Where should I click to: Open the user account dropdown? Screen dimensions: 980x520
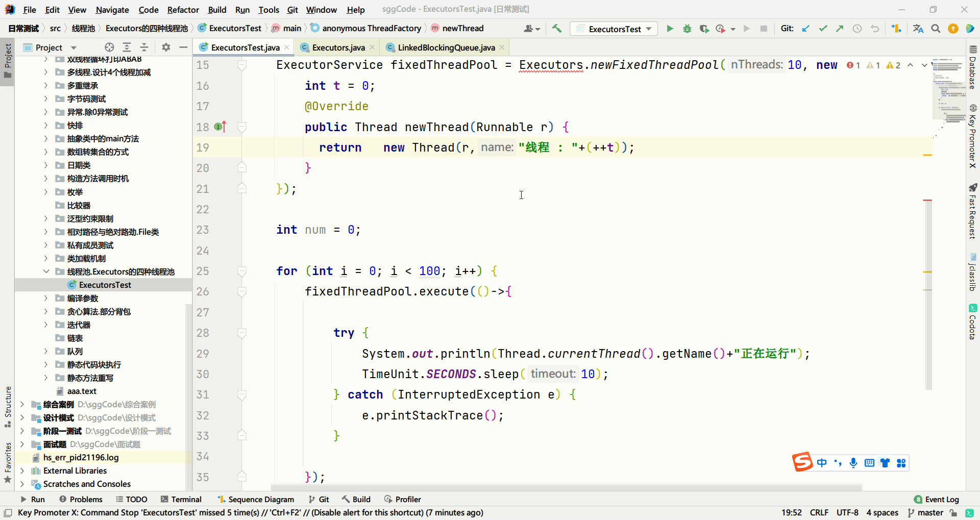click(x=531, y=29)
